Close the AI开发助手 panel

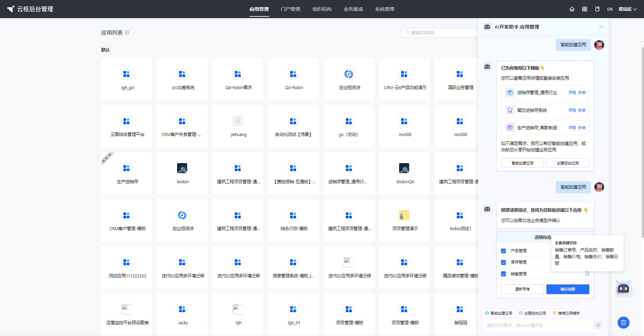point(601,26)
